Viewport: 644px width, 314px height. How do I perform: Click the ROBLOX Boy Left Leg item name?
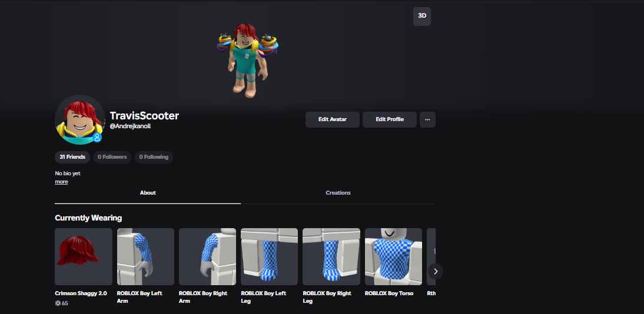(x=263, y=297)
